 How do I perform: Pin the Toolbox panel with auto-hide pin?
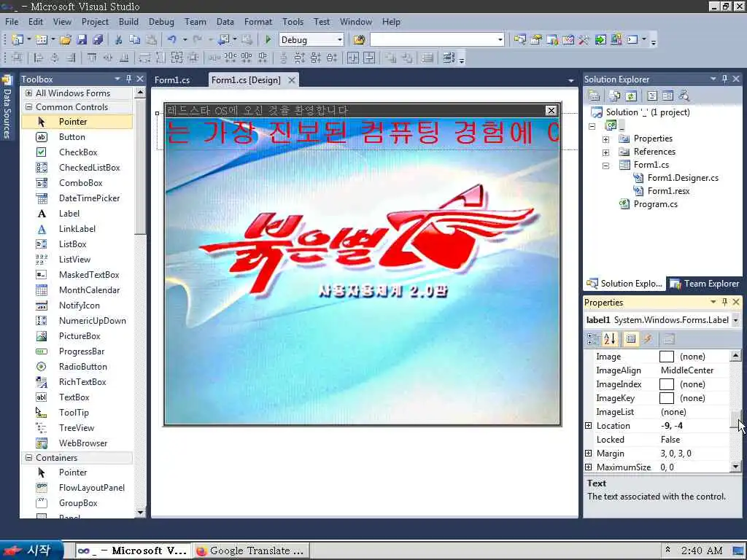click(x=128, y=79)
